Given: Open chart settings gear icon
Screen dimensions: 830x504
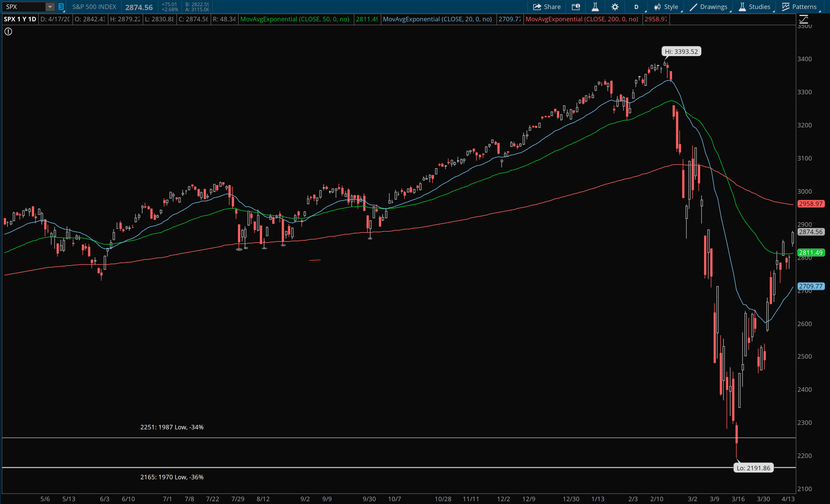Looking at the screenshot, I should tap(615, 7).
